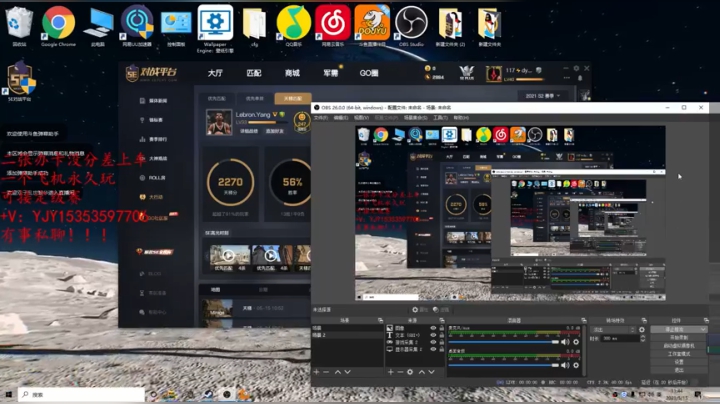Screen dimensions: 720x404
Task: Select the highlighted gold match tab
Action: point(293,98)
